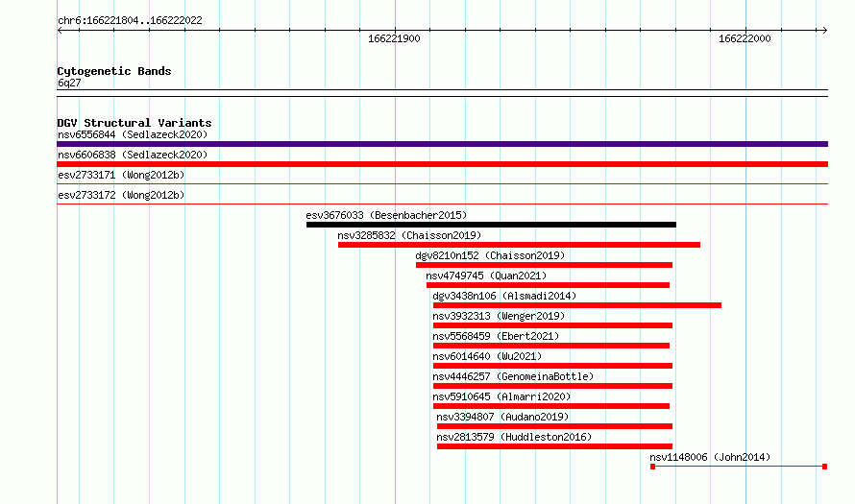Click the DGV Structural Variants track title
Screen dimensions: 855x504
tap(134, 123)
